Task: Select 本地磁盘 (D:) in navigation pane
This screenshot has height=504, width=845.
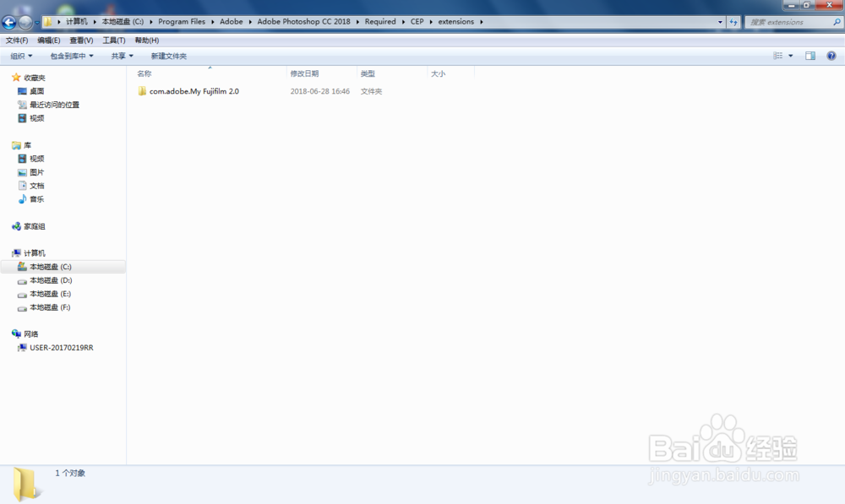Action: point(51,280)
